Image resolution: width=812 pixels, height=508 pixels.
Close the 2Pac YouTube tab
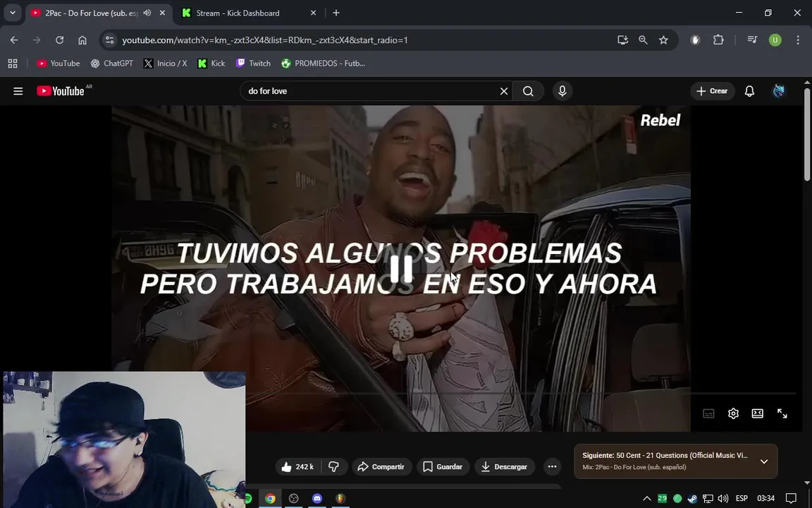162,13
